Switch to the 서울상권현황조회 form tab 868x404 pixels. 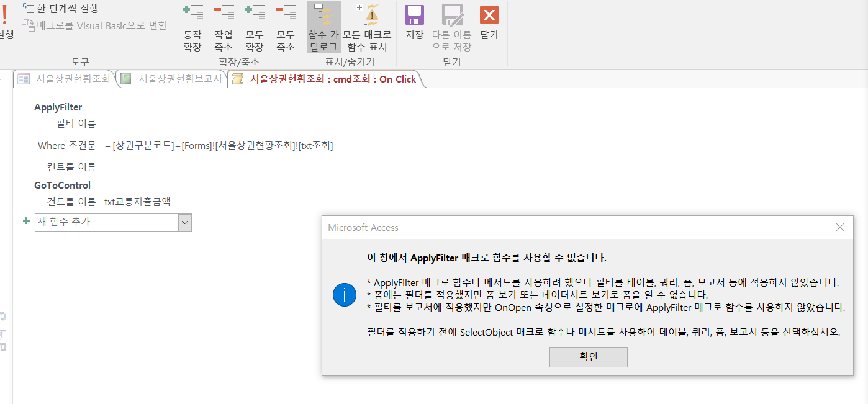click(x=65, y=79)
